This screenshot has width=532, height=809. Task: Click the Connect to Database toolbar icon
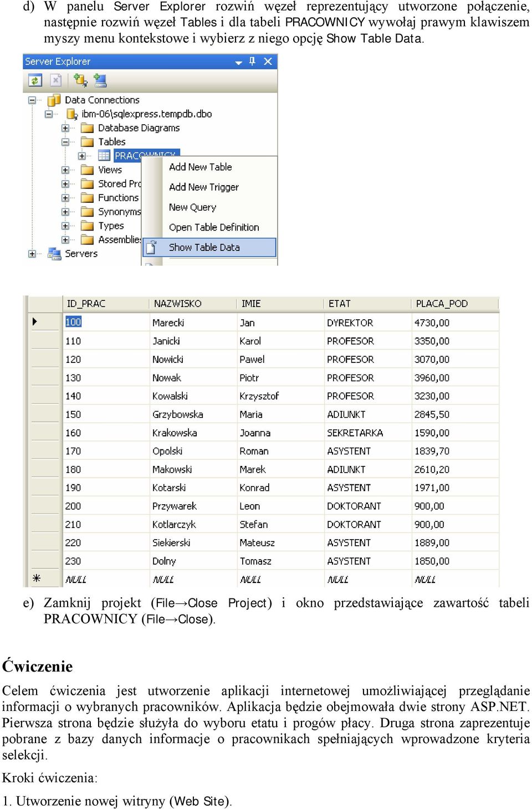80,80
